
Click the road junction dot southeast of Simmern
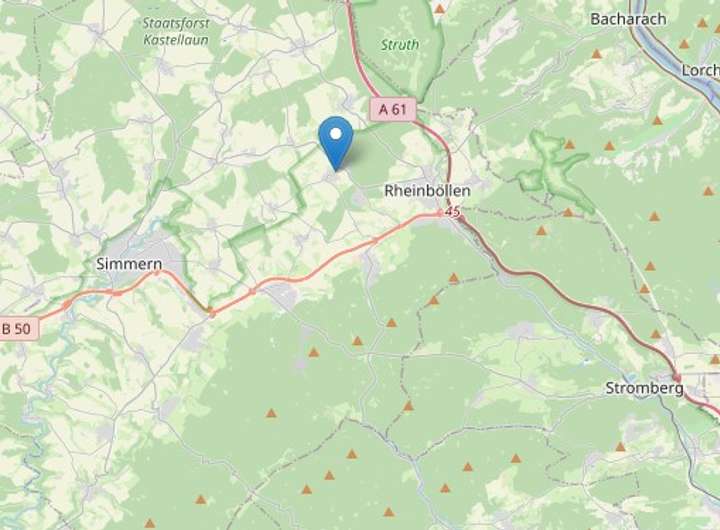click(212, 313)
